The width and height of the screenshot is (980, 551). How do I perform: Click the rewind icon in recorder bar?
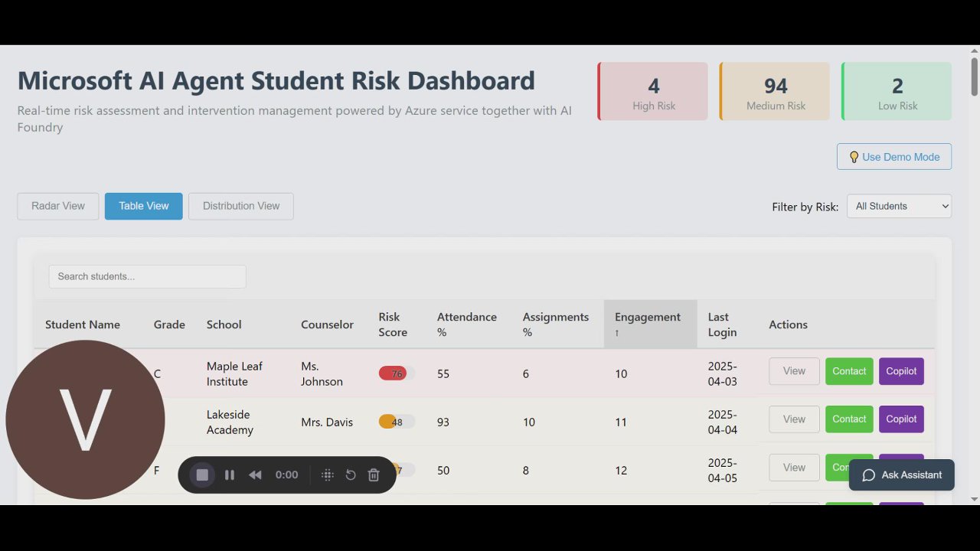[x=255, y=475]
